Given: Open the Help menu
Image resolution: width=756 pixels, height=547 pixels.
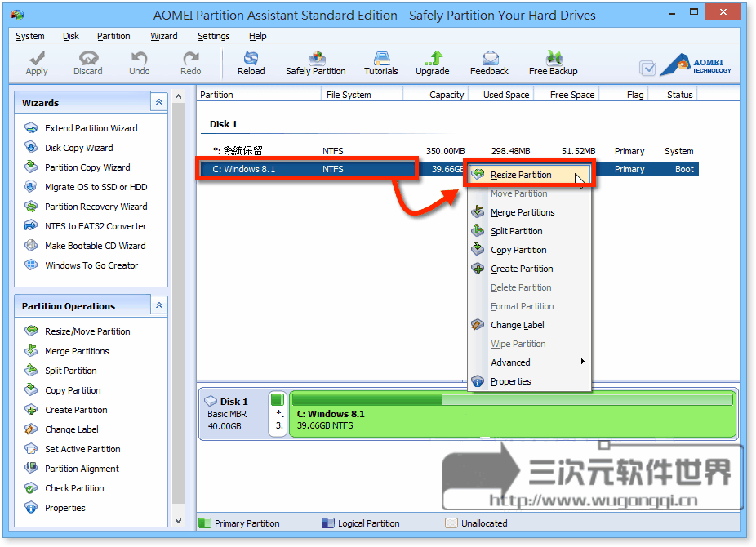Looking at the screenshot, I should (x=257, y=36).
